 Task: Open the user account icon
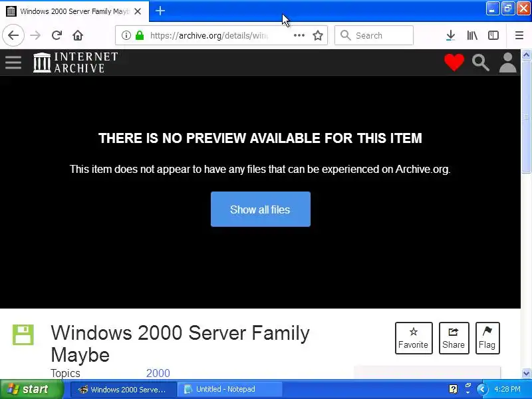tap(507, 63)
